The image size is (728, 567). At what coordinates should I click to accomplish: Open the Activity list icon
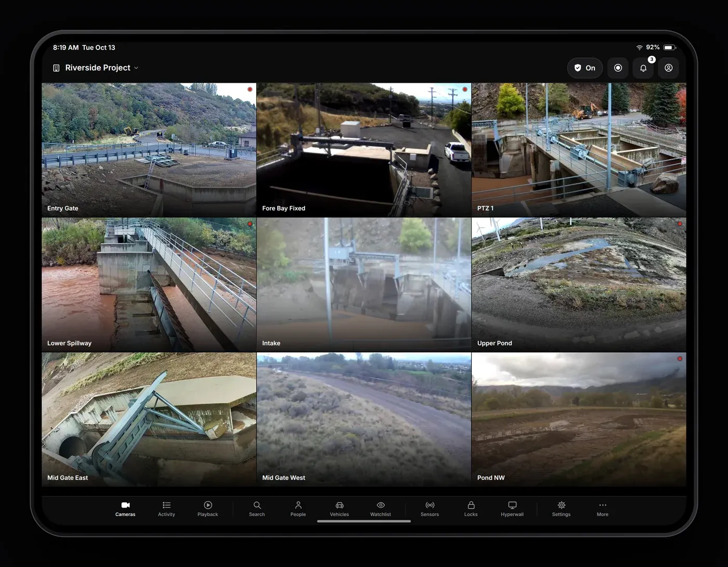[x=166, y=505]
